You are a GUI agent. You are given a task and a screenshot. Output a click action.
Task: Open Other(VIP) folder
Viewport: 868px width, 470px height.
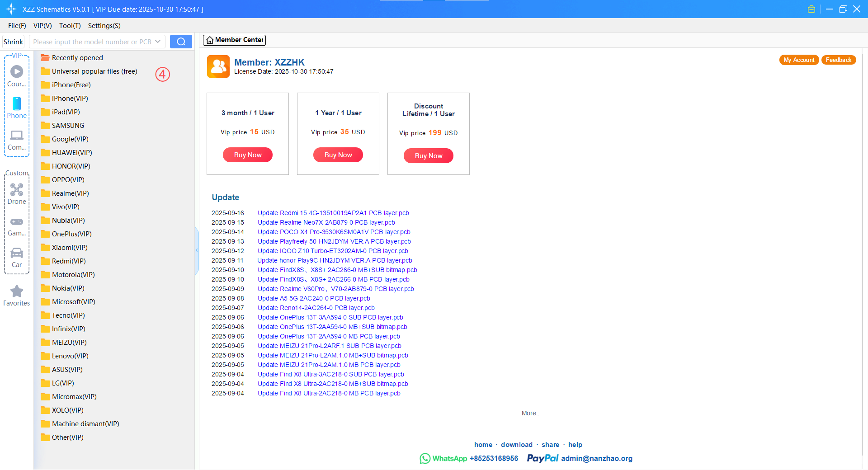coord(62,437)
